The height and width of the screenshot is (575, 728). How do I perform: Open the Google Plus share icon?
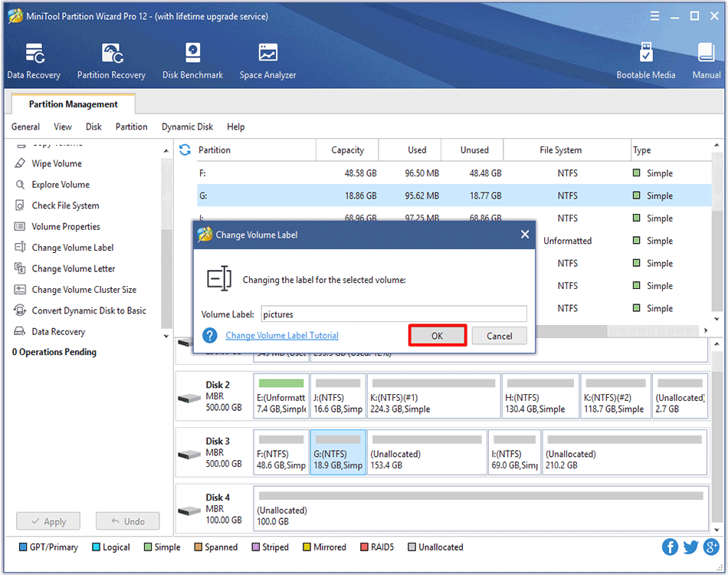tap(711, 547)
